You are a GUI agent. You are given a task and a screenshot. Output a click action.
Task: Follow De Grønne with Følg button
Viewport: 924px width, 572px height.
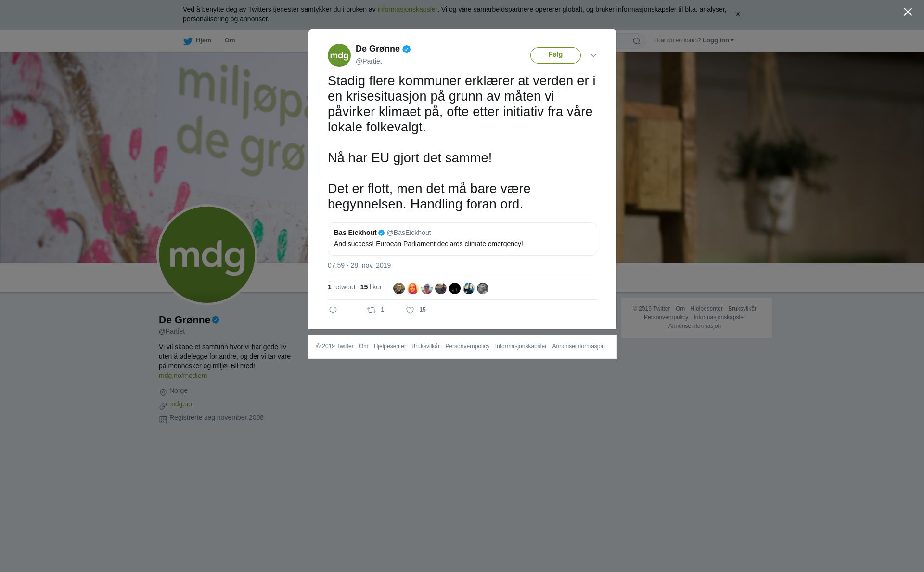555,55
